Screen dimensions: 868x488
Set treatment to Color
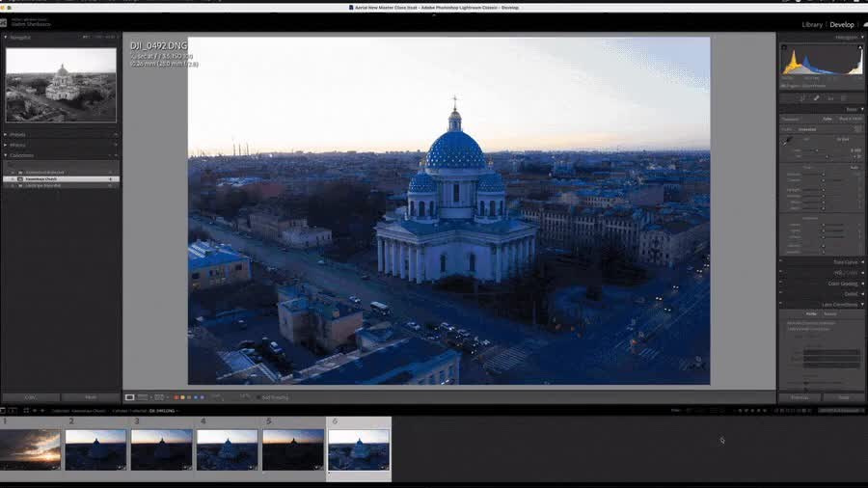coord(827,119)
